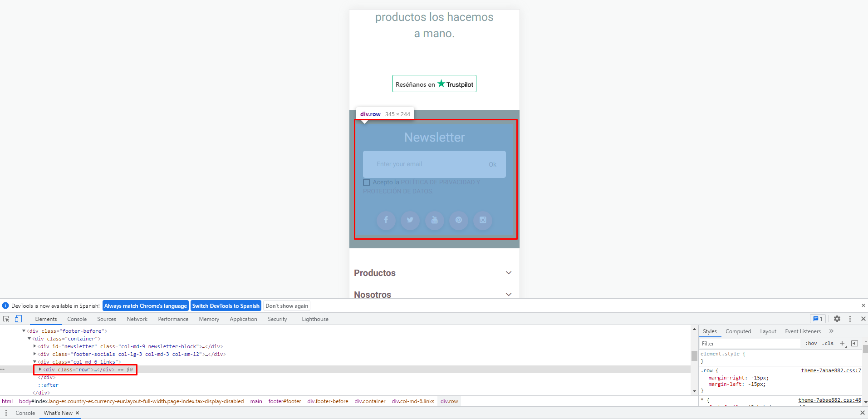Switch to the Sources tab
The height and width of the screenshot is (419, 868).
(107, 319)
